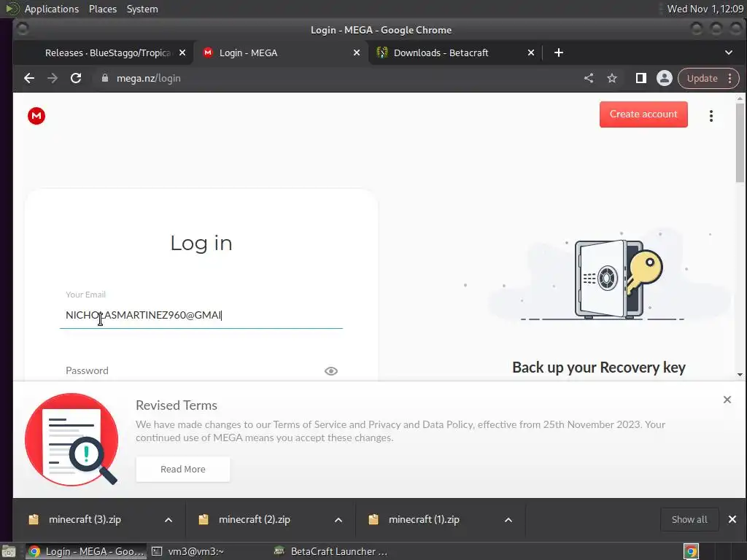Click Show all downloads

(x=689, y=519)
